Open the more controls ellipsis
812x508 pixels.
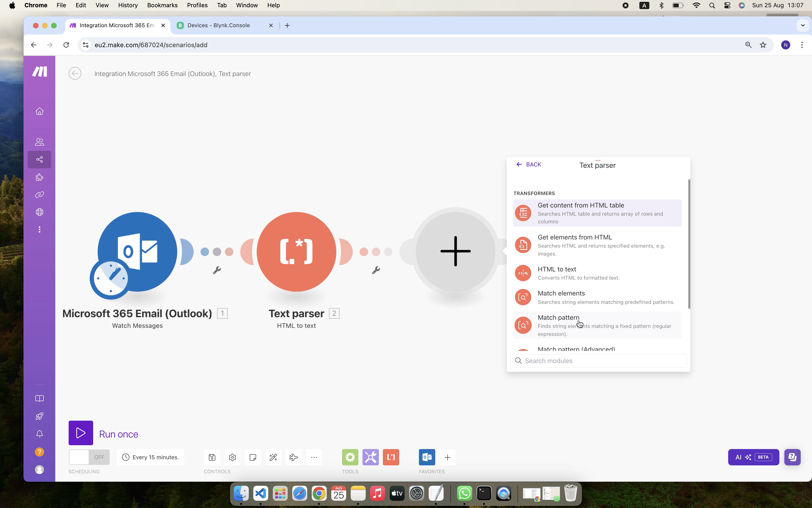(x=314, y=457)
